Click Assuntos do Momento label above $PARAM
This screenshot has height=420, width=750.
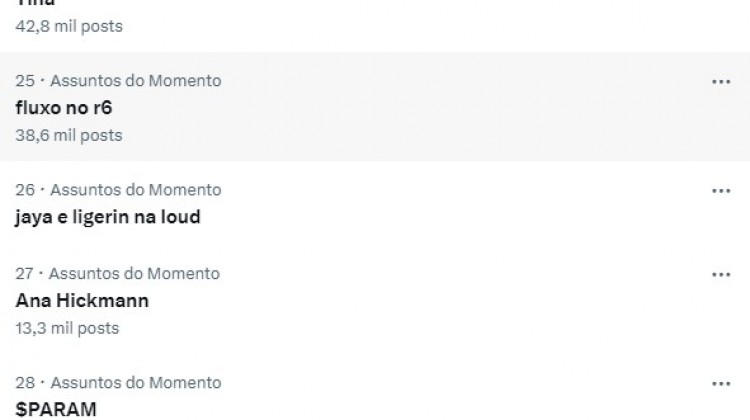point(136,383)
